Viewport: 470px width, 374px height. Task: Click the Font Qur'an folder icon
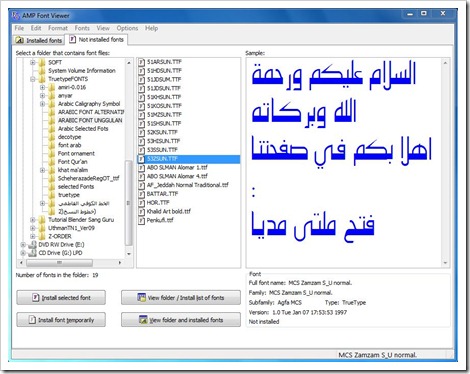pos(51,162)
